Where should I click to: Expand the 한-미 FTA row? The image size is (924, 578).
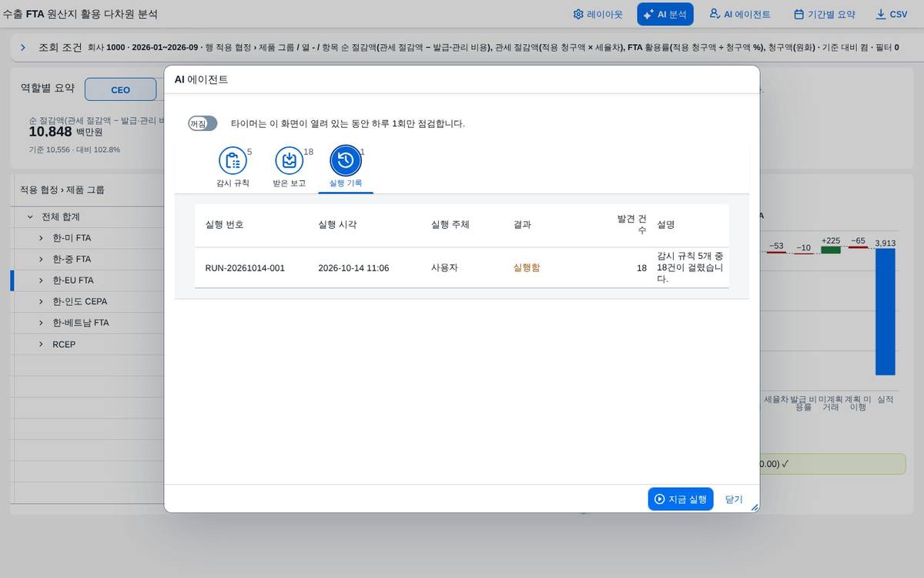coord(41,238)
